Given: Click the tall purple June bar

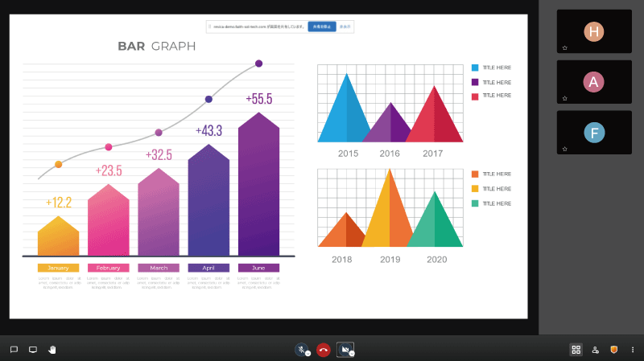Looking at the screenshot, I should point(258,185).
